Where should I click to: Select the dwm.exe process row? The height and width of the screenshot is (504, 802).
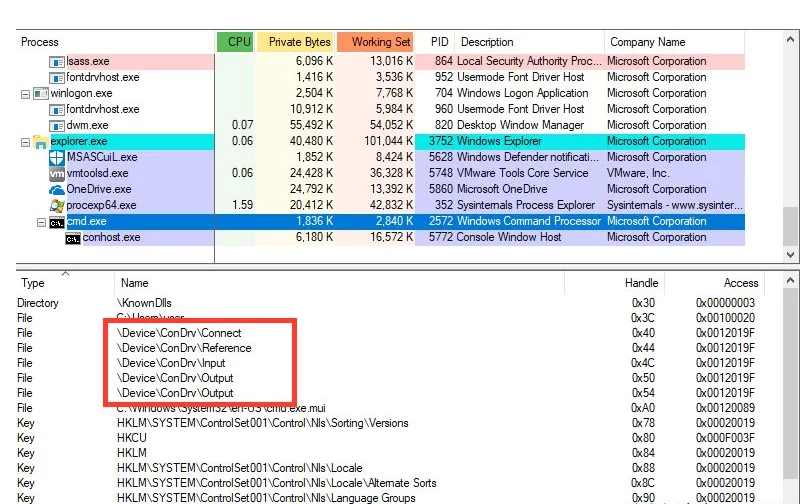[87, 126]
